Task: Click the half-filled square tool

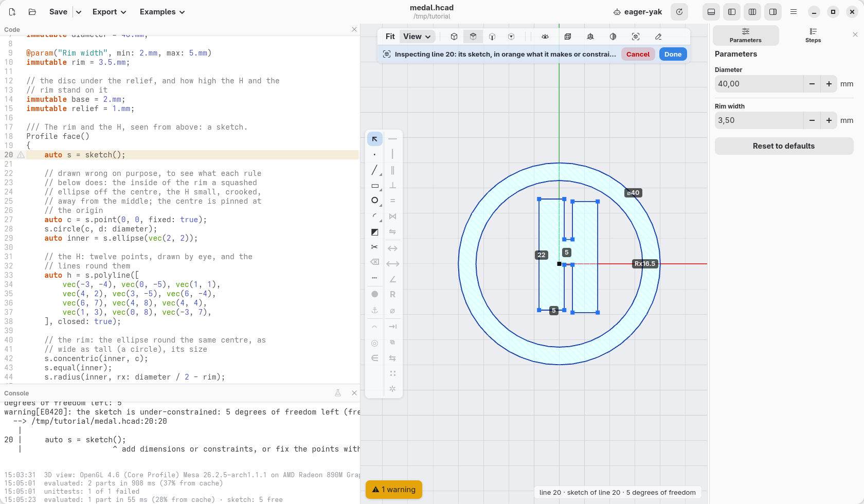Action: tap(374, 232)
